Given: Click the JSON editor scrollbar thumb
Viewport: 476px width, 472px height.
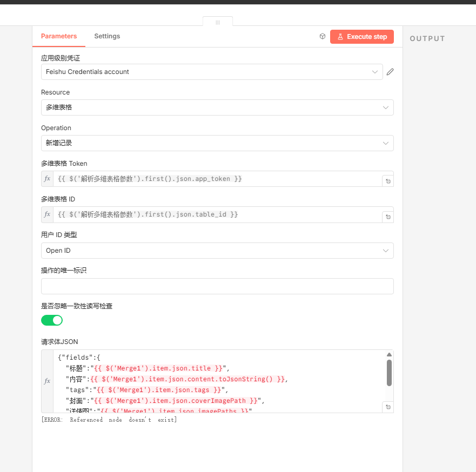Looking at the screenshot, I should point(389,373).
